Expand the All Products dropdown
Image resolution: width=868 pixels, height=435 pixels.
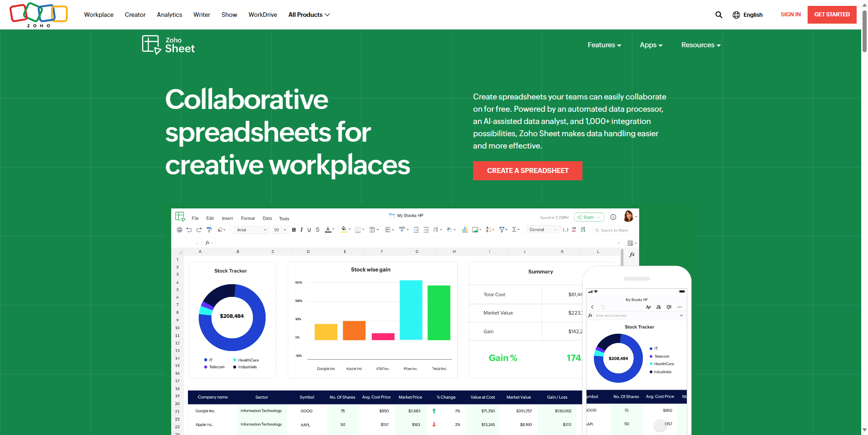(x=309, y=15)
